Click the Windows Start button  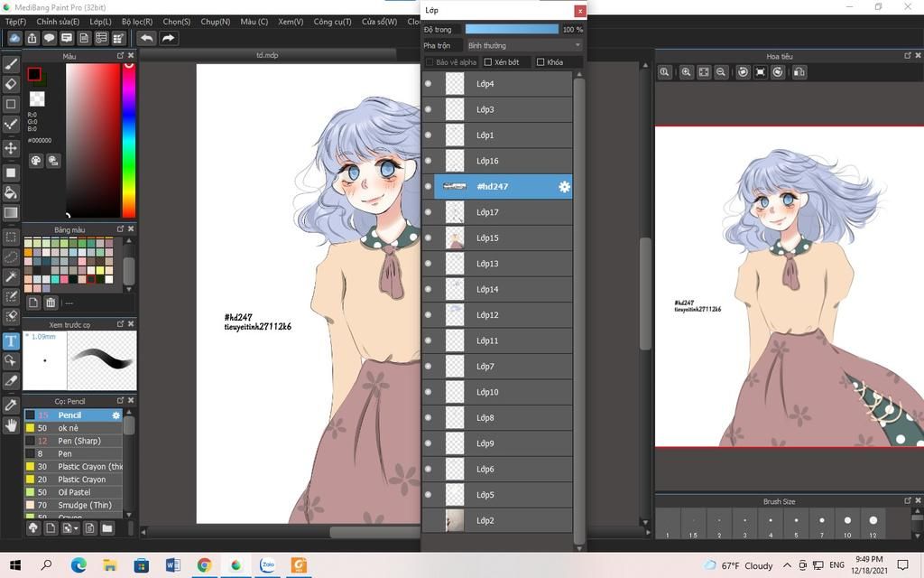15,565
